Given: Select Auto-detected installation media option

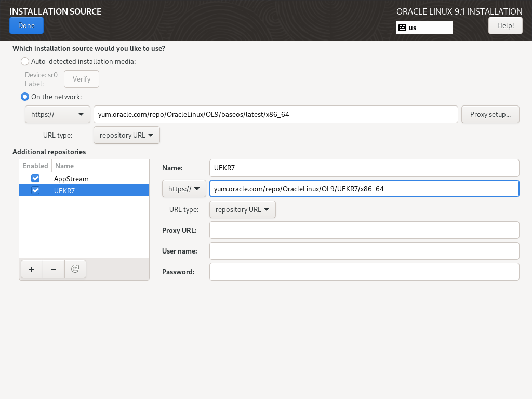Looking at the screenshot, I should pos(25,61).
